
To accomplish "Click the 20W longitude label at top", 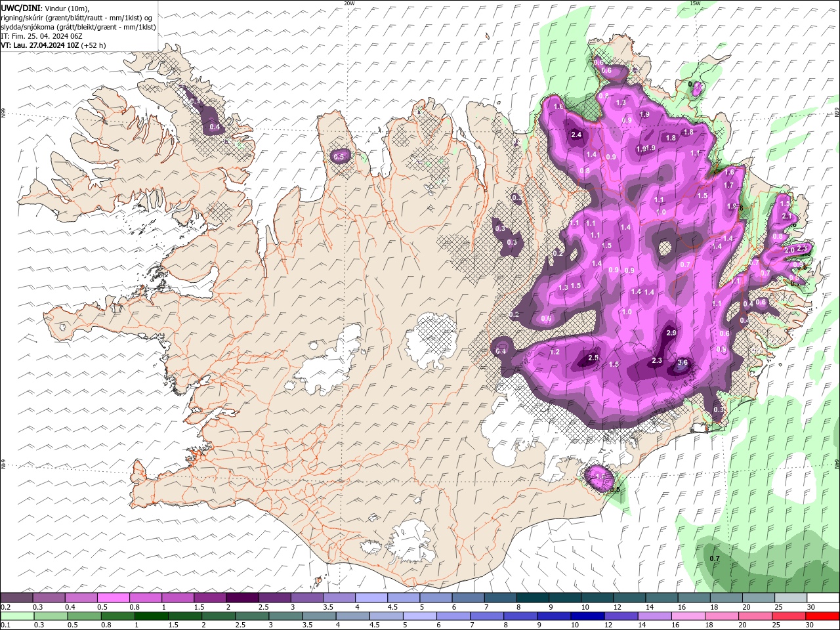I will click(349, 3).
